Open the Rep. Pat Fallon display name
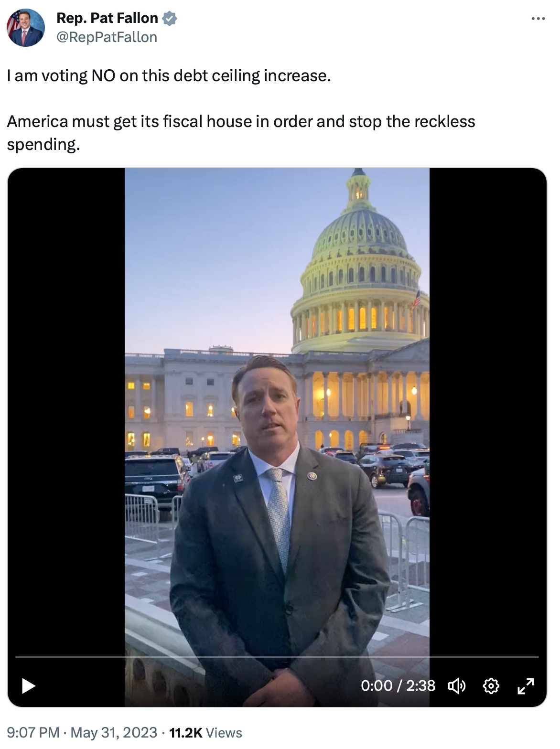 click(x=107, y=18)
